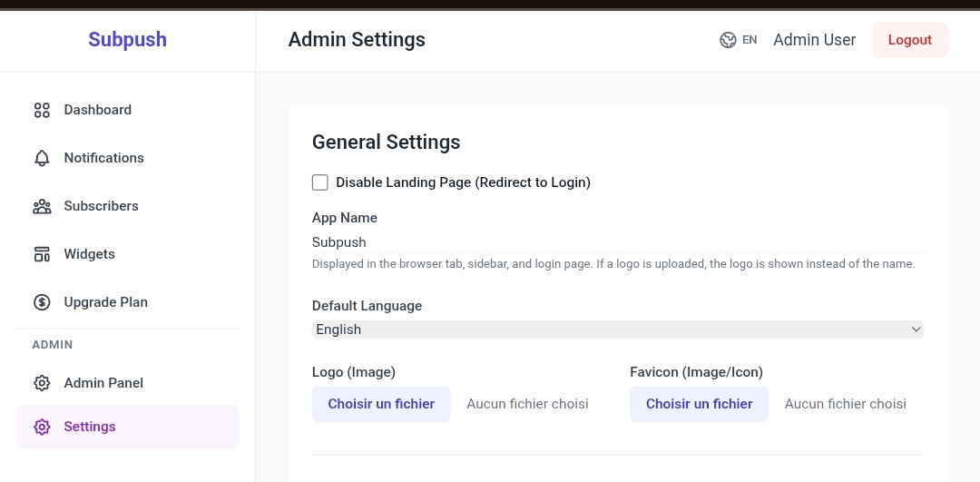Click the Disable Landing Page label text
The image size is (980, 482).
click(463, 182)
